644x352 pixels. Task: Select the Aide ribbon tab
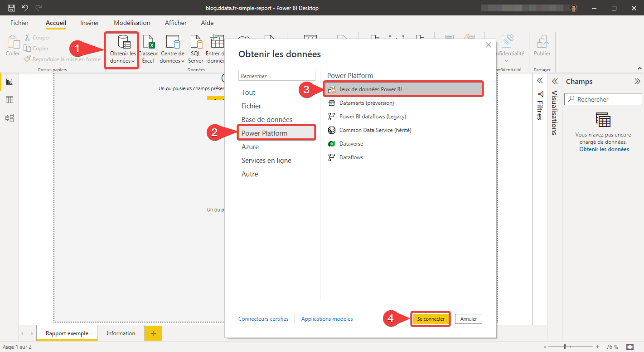tap(207, 23)
